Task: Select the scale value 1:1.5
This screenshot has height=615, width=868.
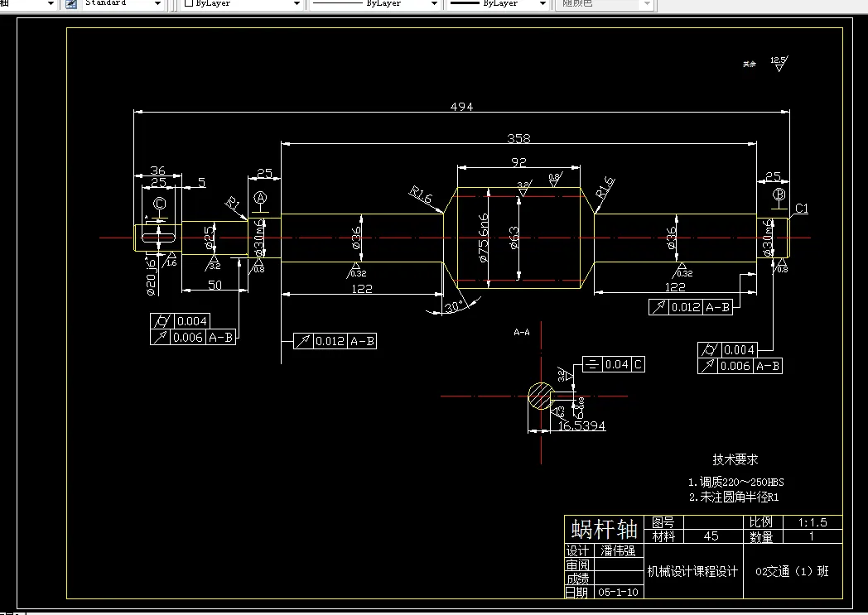Action: [812, 522]
